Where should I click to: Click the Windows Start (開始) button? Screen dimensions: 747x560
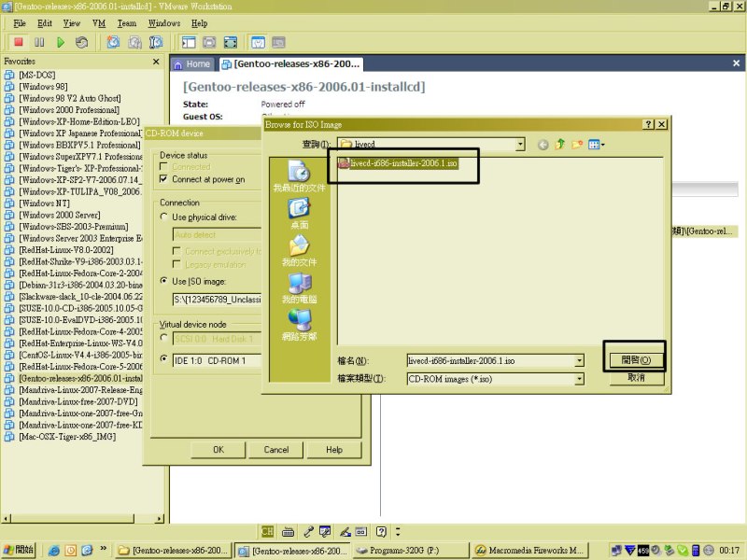click(x=19, y=550)
